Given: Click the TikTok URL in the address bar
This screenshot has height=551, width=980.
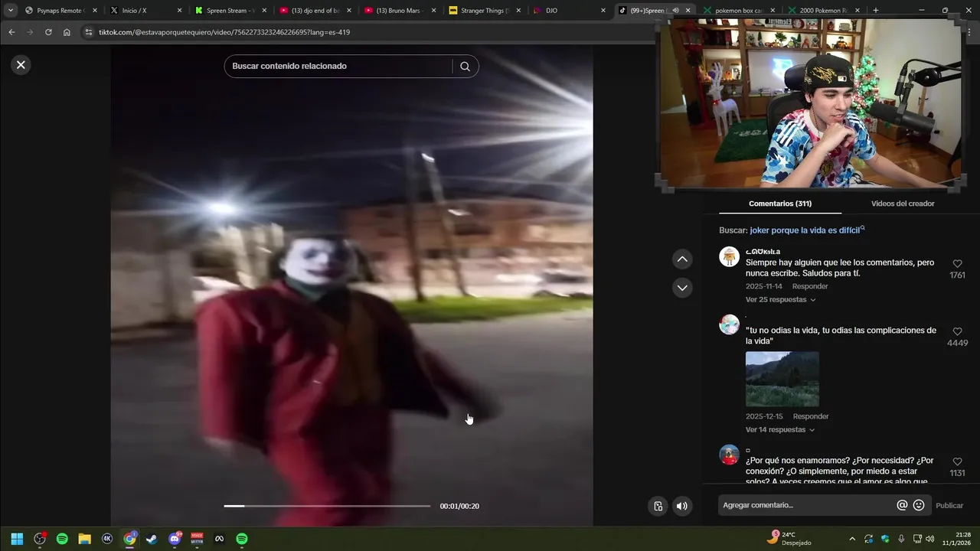Looking at the screenshot, I should [224, 32].
